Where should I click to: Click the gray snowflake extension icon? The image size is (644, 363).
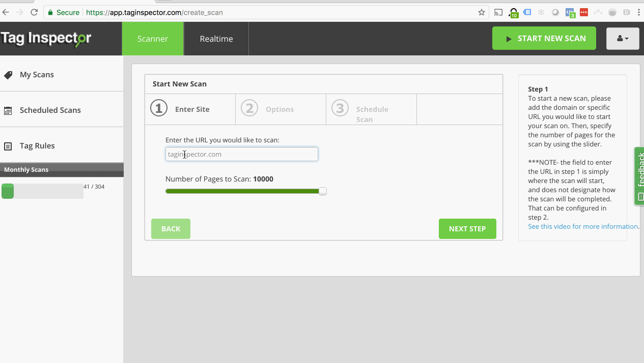point(541,12)
